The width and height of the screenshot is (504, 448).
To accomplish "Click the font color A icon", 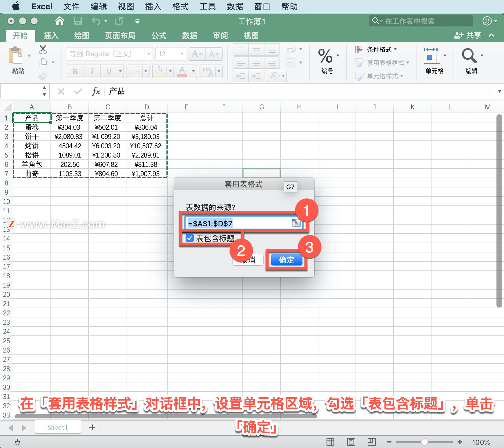I will (x=182, y=71).
